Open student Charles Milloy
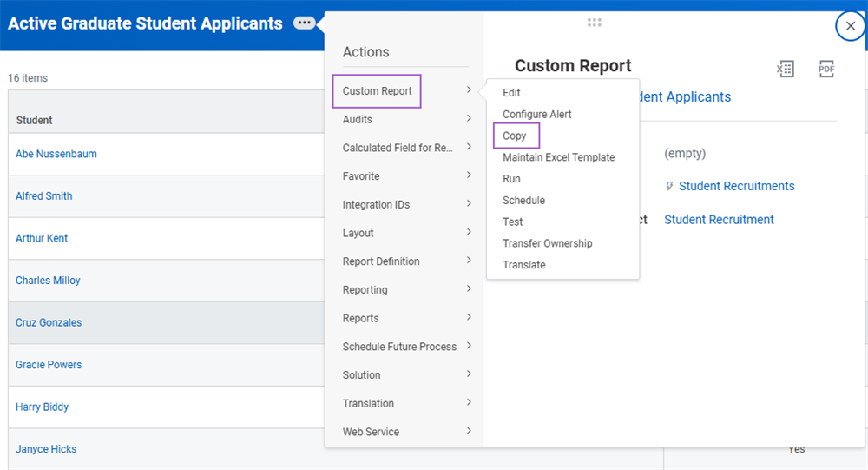868x470 pixels. point(48,281)
